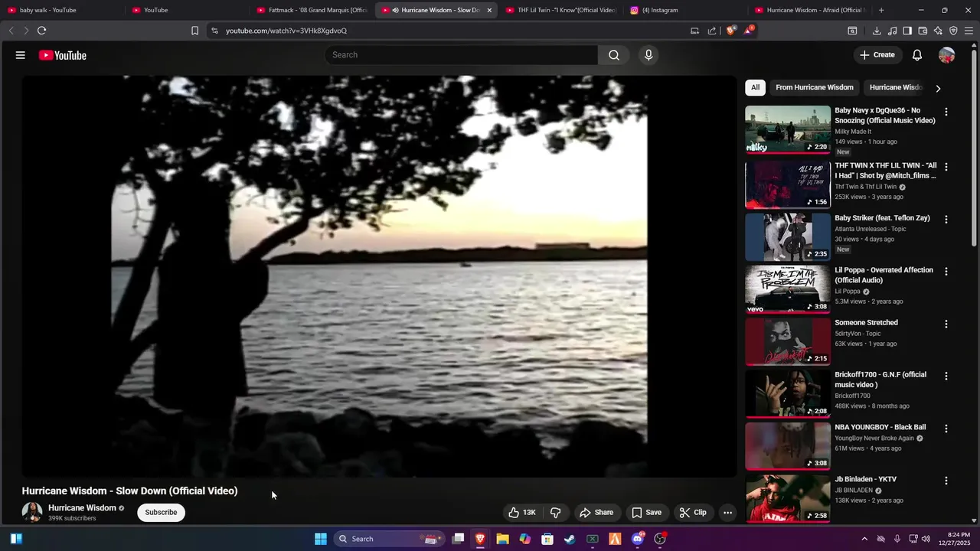Open options for Baby Striker video
This screenshot has width=980, height=551.
pos(946,220)
